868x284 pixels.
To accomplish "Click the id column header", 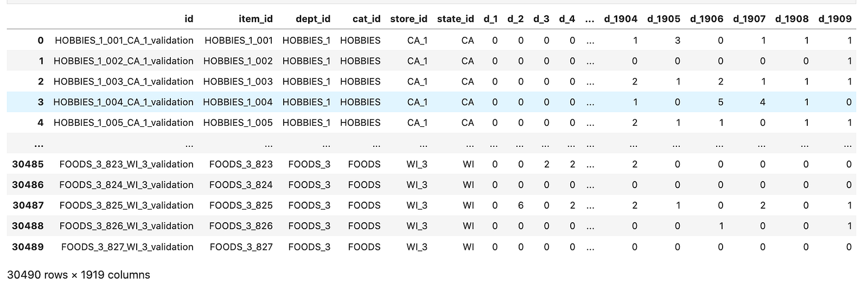I will click(189, 19).
